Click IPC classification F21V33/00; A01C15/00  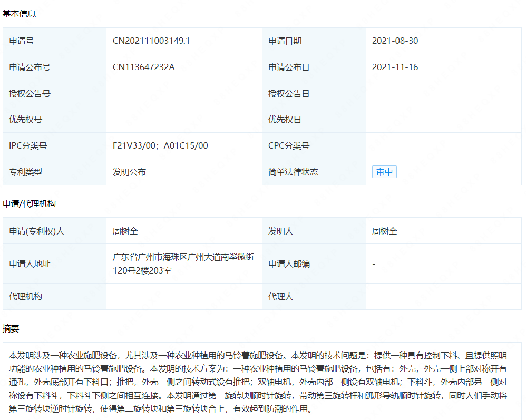160,145
